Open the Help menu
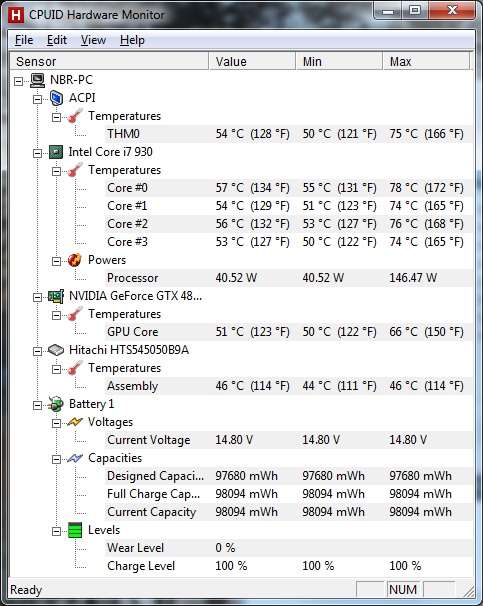483x606 pixels. pyautogui.click(x=132, y=40)
